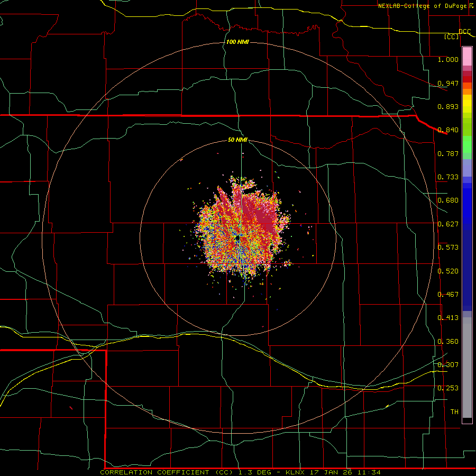This screenshot has height=476, width=476.
Task: Click the 100 NMI range ring label
Action: tap(237, 42)
